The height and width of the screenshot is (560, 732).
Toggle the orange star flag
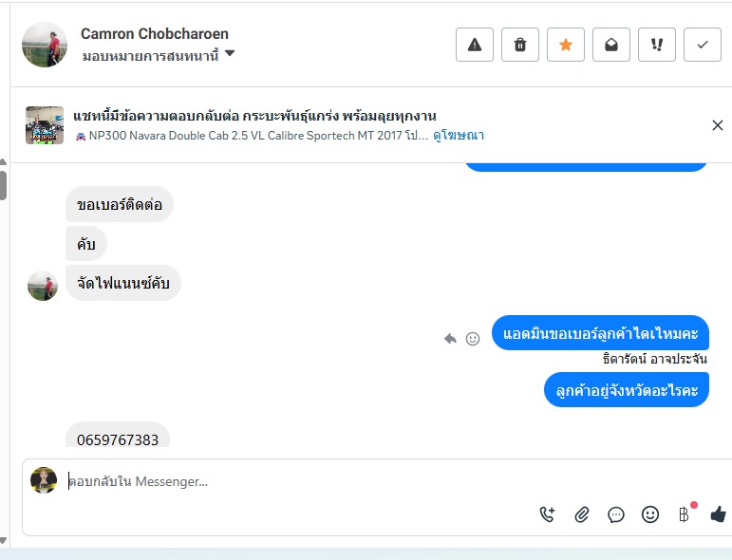(x=566, y=45)
